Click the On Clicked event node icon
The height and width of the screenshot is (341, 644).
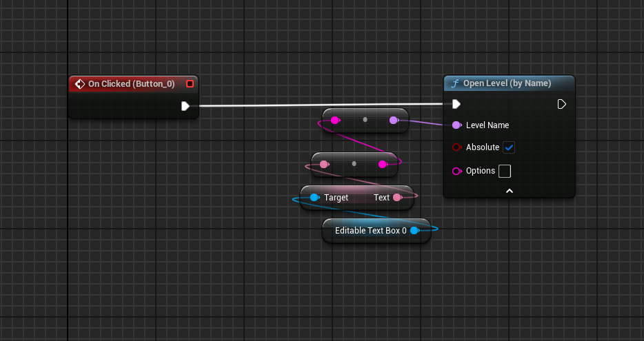(x=79, y=84)
